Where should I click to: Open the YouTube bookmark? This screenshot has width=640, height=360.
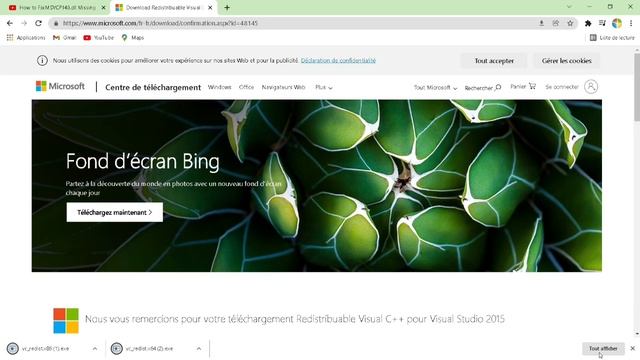point(98,38)
